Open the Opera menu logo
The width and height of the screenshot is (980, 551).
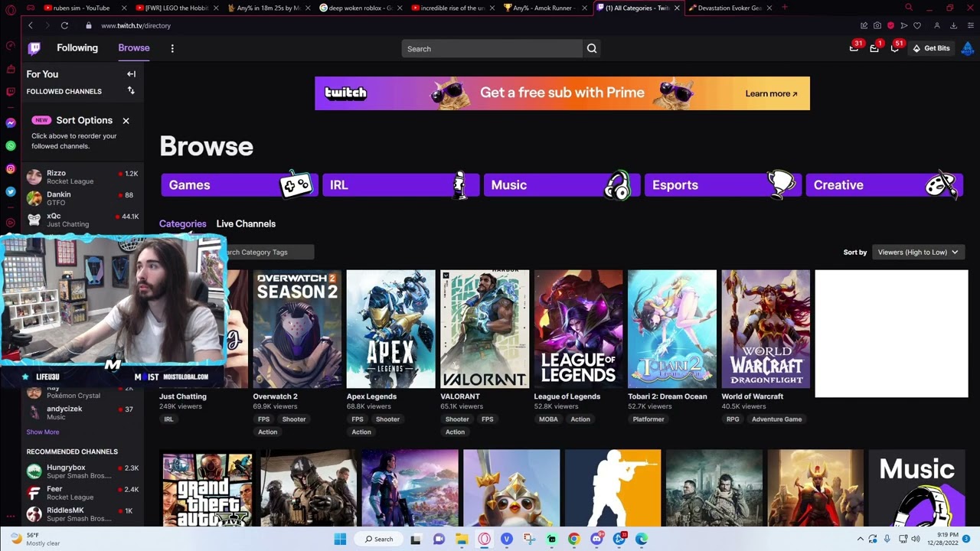[11, 9]
